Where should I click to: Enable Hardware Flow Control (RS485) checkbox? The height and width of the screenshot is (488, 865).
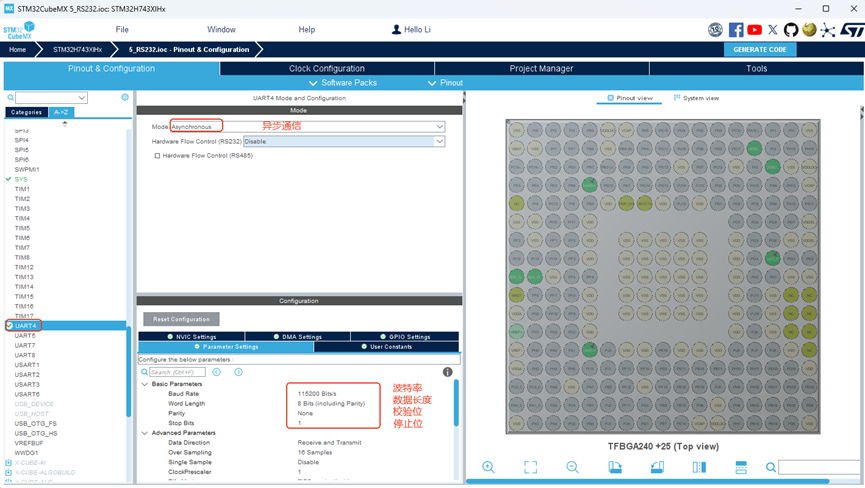tap(157, 155)
